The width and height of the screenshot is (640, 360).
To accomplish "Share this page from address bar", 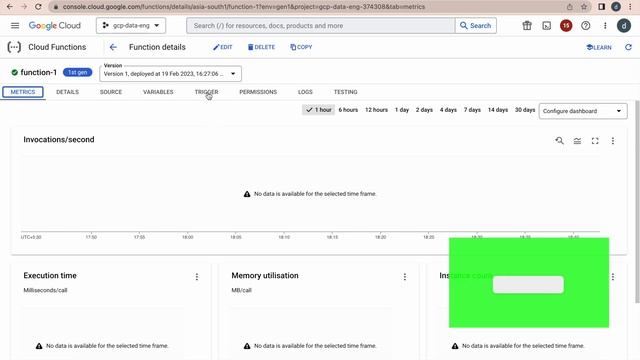I will [569, 7].
